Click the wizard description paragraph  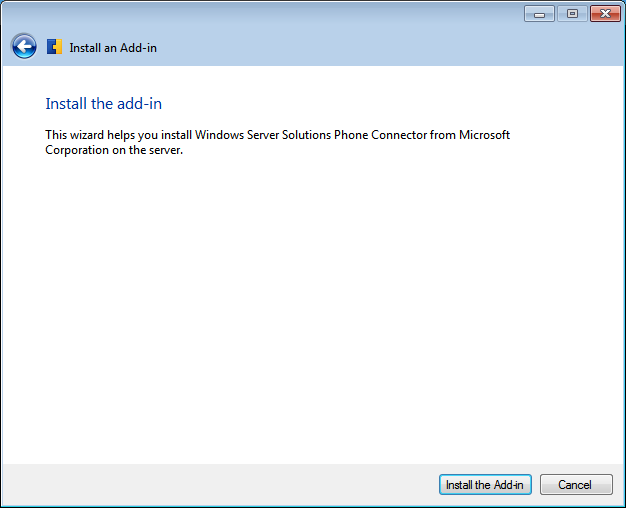(277, 143)
